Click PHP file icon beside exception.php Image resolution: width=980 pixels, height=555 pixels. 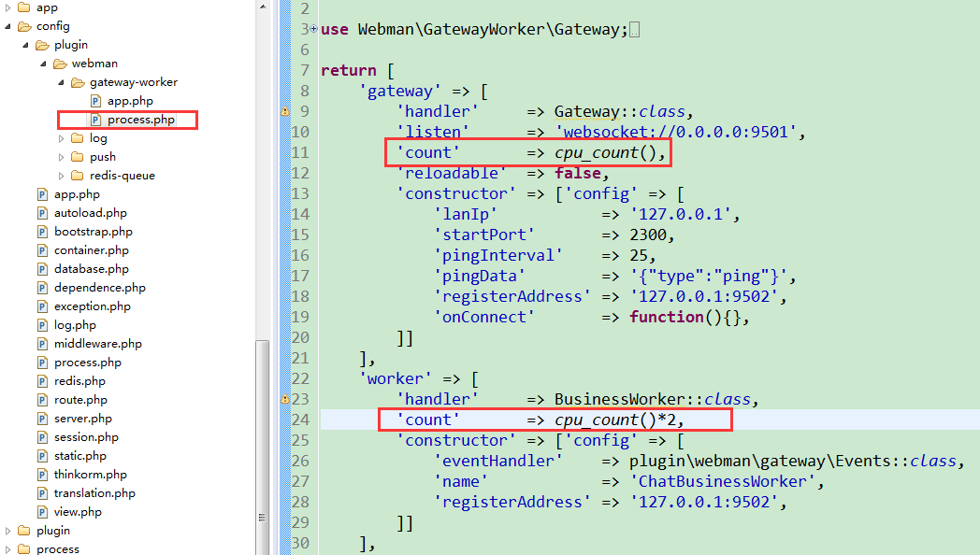42,306
